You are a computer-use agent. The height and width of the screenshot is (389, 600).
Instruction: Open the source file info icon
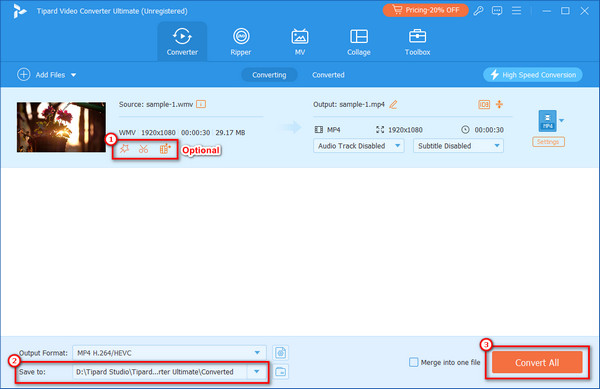click(x=201, y=104)
